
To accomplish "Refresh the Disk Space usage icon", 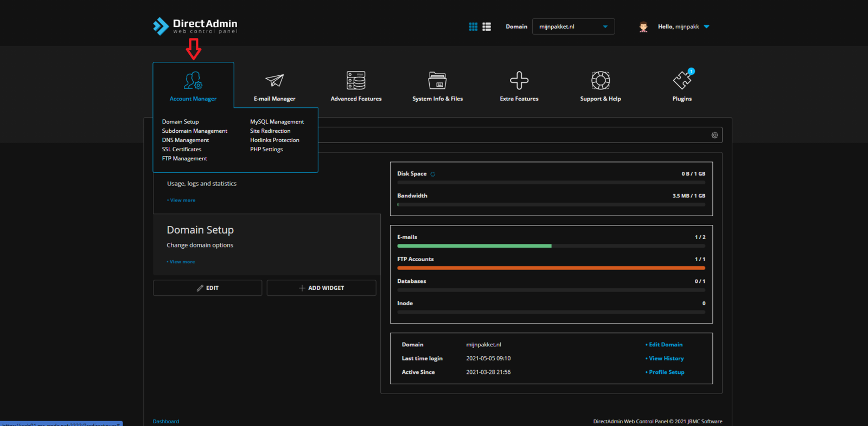I will [x=432, y=174].
